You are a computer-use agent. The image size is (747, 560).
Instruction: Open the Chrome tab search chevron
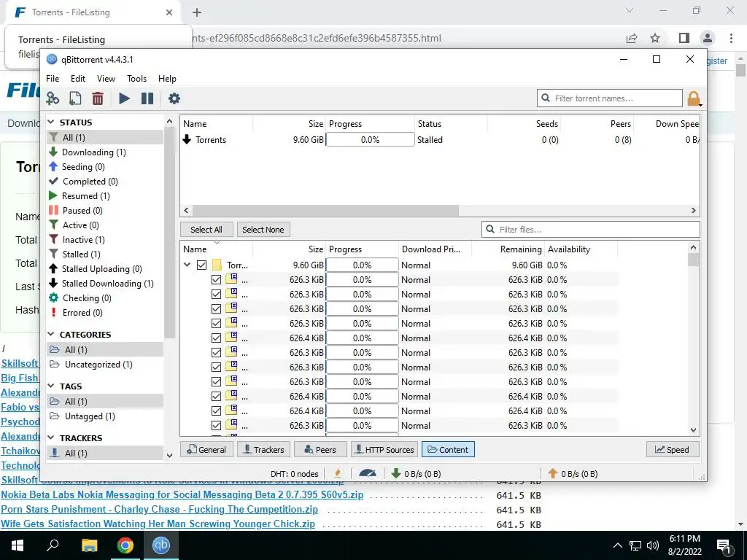(x=630, y=10)
